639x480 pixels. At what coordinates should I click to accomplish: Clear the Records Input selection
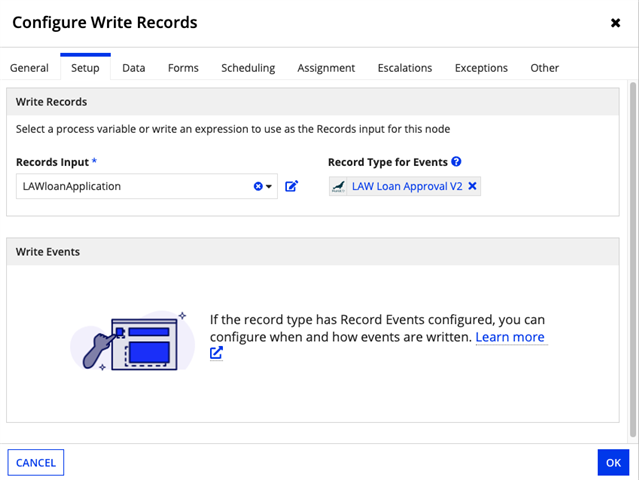(x=257, y=187)
